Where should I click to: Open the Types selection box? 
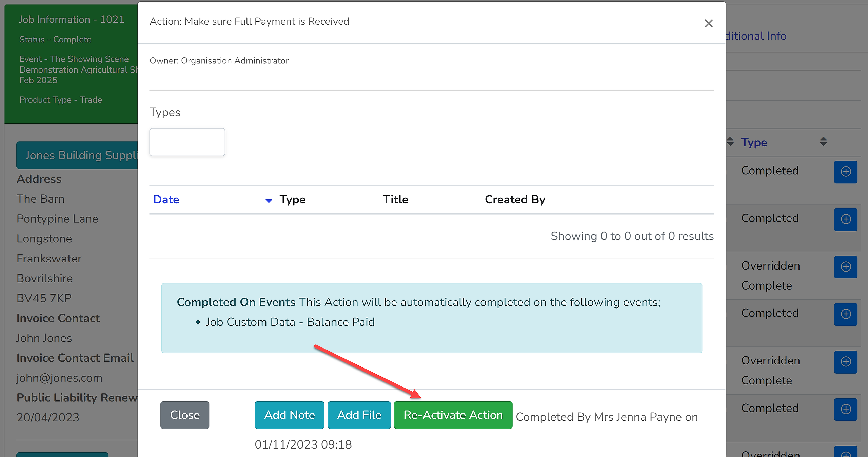(187, 142)
